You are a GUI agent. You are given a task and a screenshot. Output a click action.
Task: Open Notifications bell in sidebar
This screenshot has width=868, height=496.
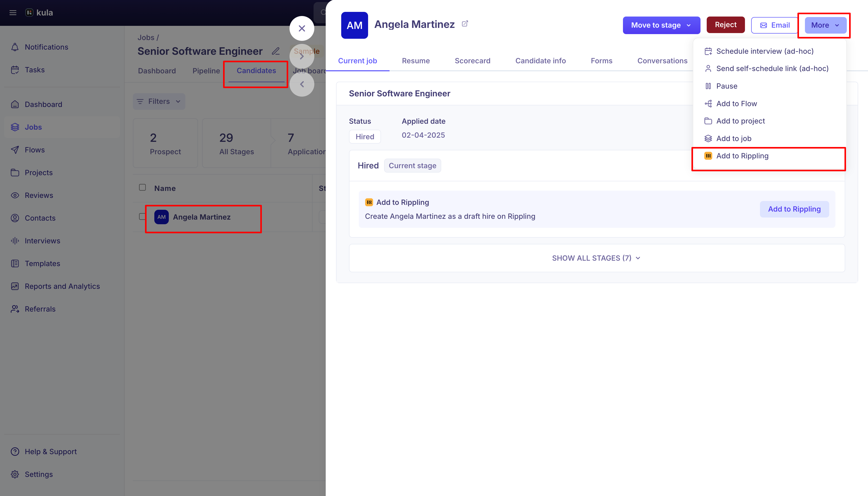[15, 47]
